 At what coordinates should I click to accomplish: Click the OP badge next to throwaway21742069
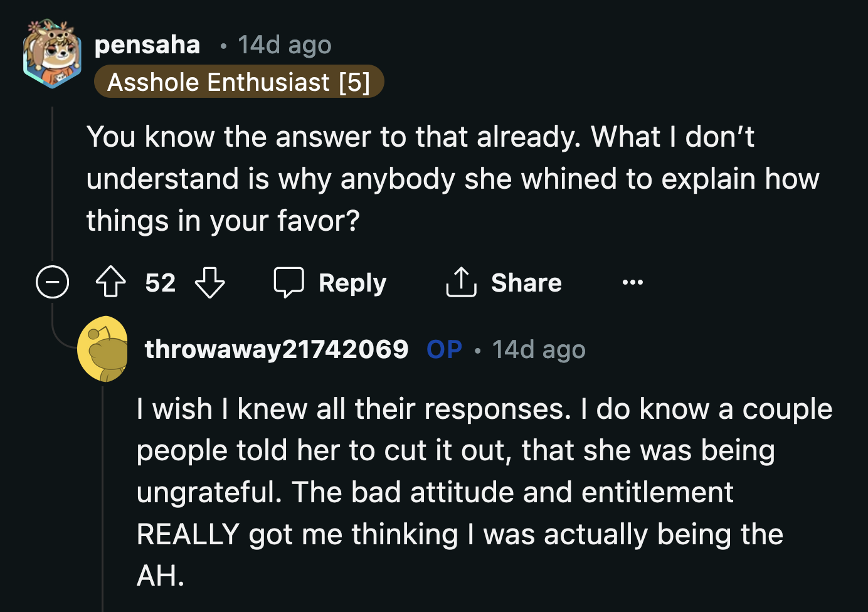(x=444, y=349)
